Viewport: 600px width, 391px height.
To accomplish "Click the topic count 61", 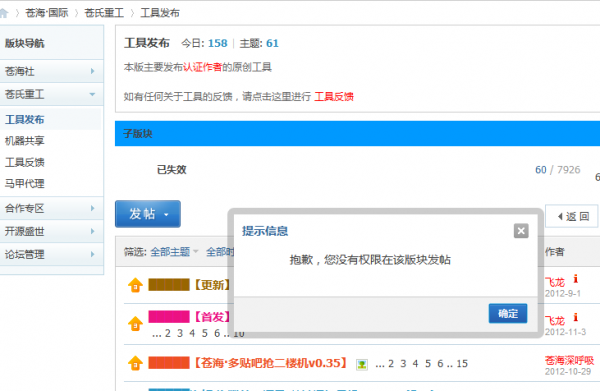I will coord(272,43).
